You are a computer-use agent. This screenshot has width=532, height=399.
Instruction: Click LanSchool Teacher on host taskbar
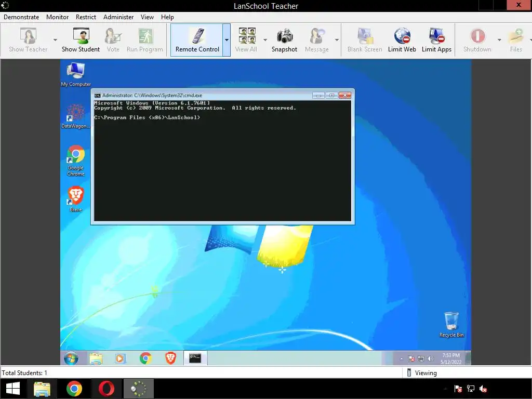point(139,389)
